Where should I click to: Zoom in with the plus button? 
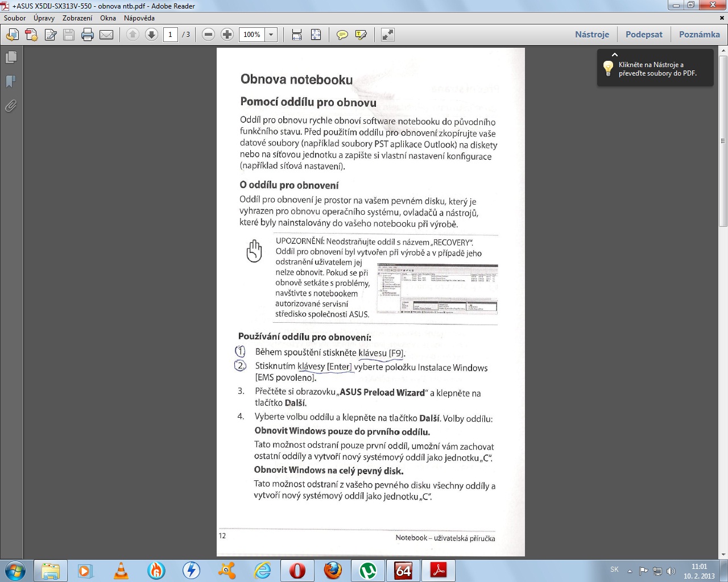pos(227,35)
